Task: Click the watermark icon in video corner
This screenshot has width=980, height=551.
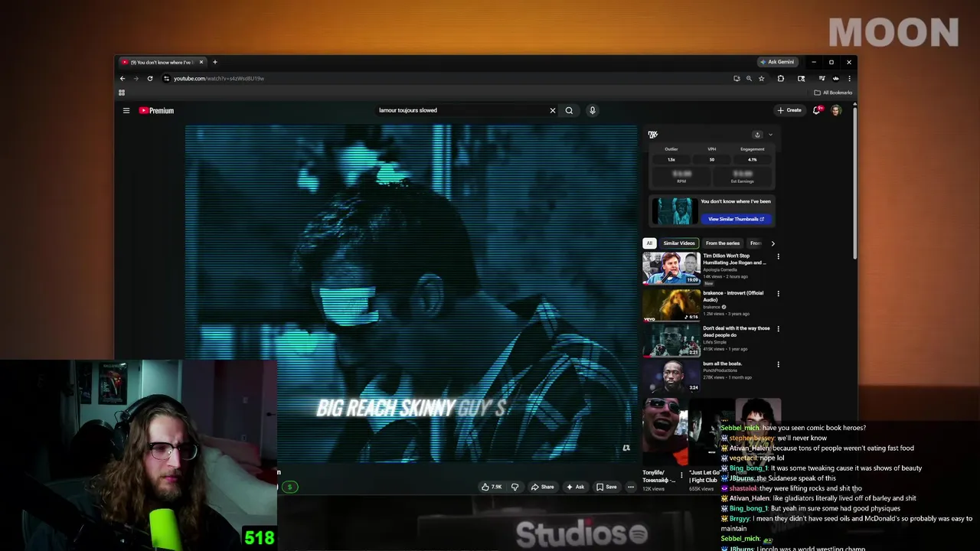Action: click(x=626, y=448)
